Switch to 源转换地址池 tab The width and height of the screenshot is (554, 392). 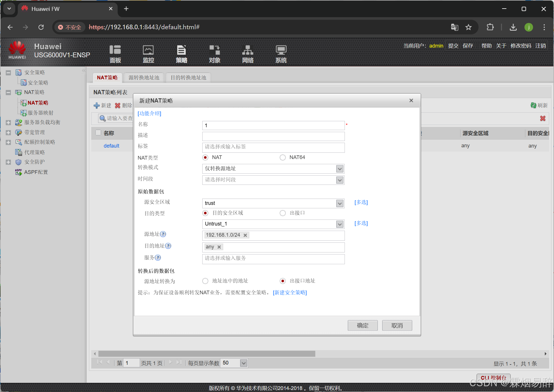tap(144, 78)
